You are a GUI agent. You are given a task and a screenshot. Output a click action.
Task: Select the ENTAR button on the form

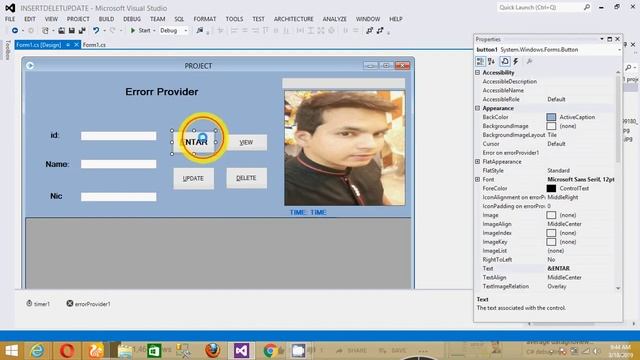point(194,142)
